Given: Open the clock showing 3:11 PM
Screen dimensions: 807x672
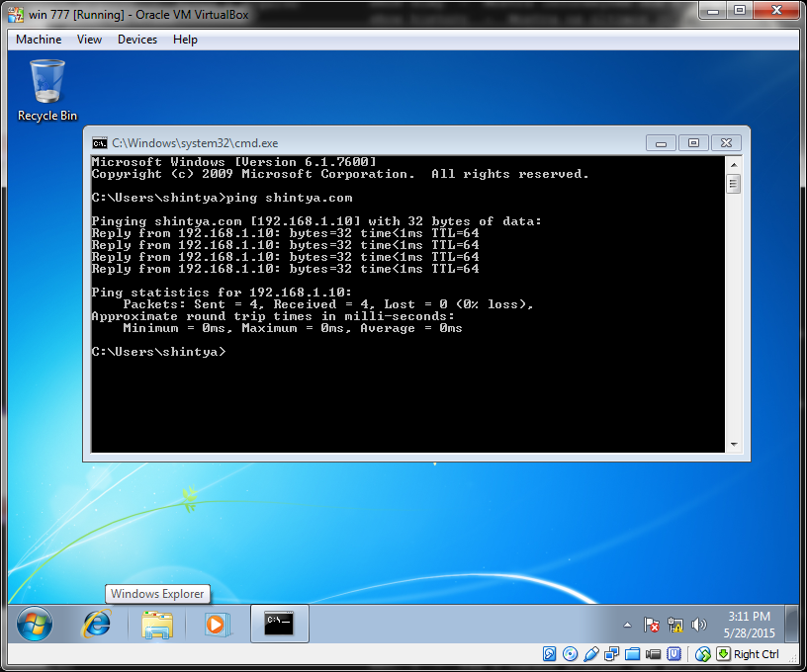Looking at the screenshot, I should (749, 625).
